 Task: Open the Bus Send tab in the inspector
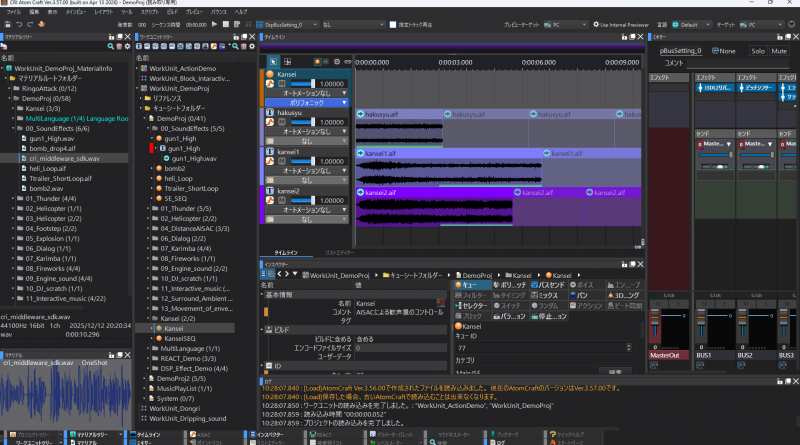(549, 285)
